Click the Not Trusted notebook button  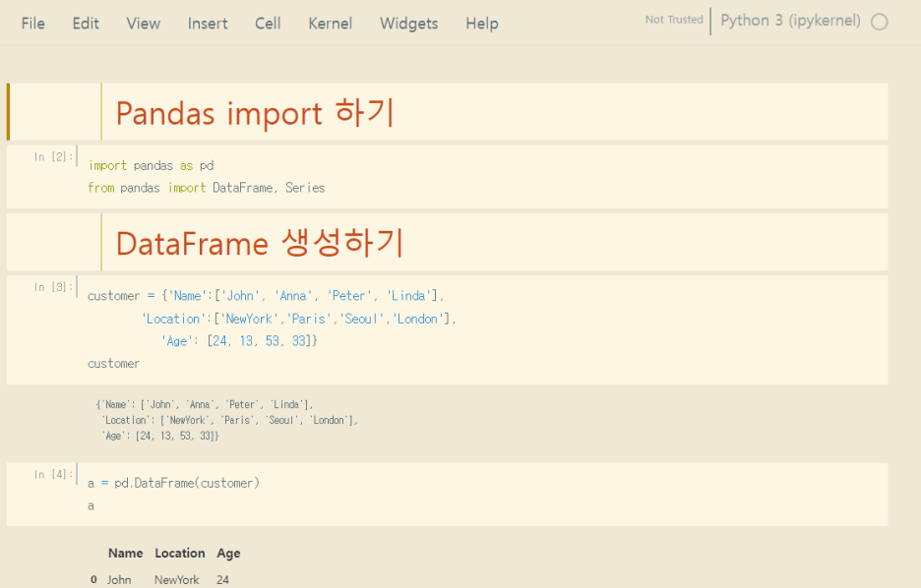click(674, 20)
